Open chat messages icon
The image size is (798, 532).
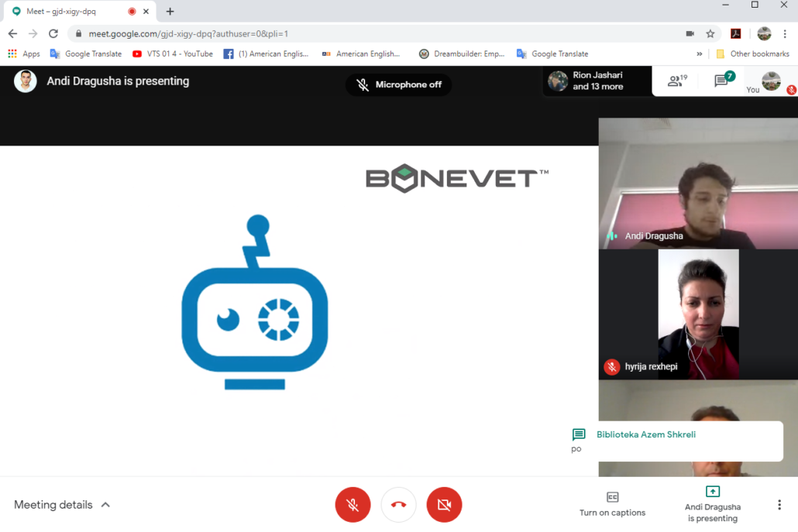pyautogui.click(x=723, y=80)
